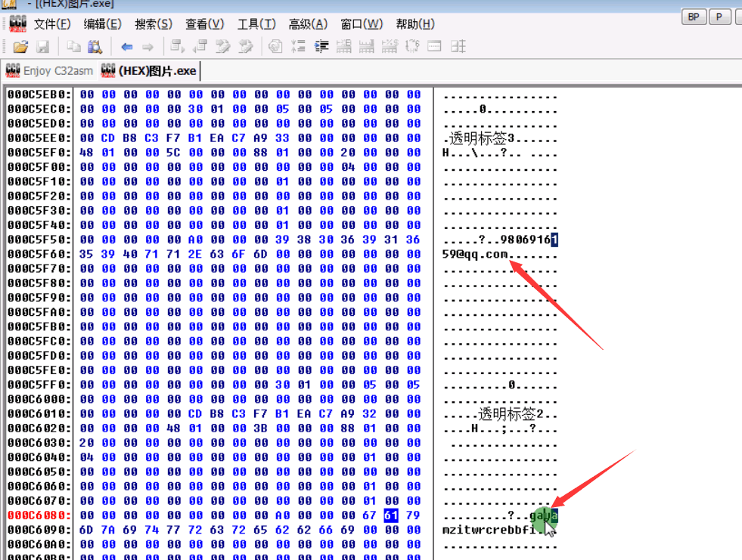Open the 高级(A) menu
The image size is (742, 560).
[308, 24]
